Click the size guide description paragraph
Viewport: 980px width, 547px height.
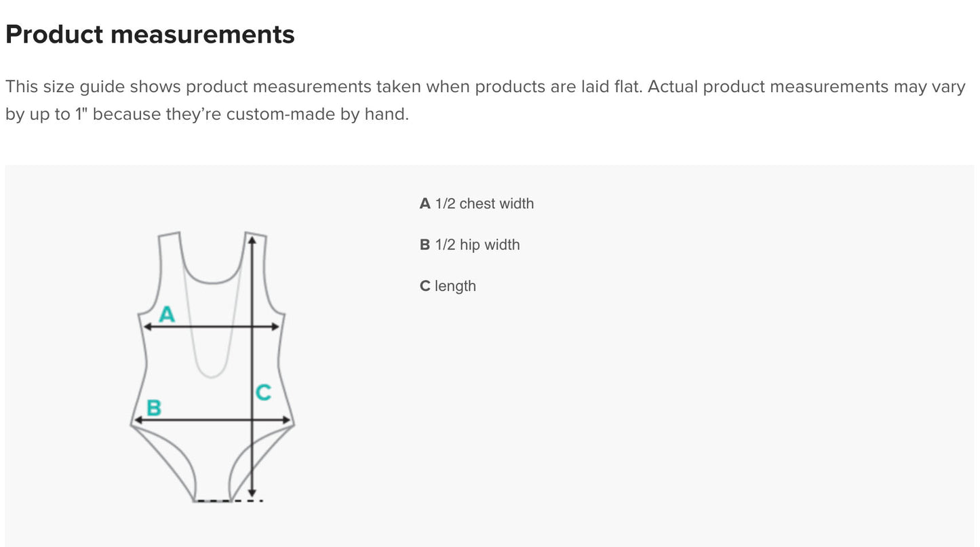pyautogui.click(x=486, y=100)
